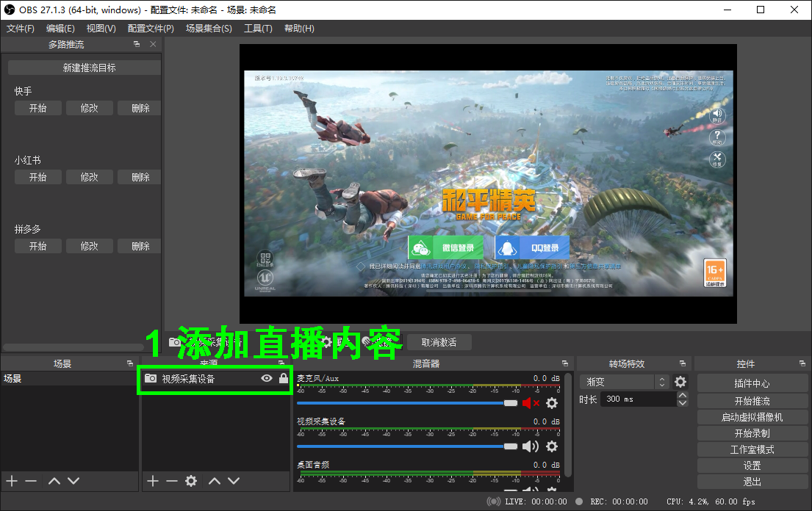The height and width of the screenshot is (511, 812).
Task: Select the 场景 item in scenes list
Action: (x=69, y=379)
